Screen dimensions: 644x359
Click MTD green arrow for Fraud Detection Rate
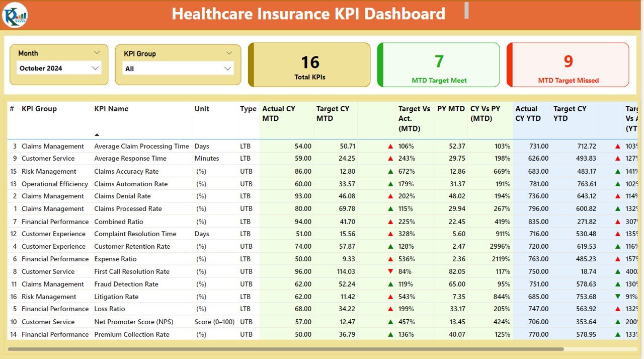click(x=390, y=284)
